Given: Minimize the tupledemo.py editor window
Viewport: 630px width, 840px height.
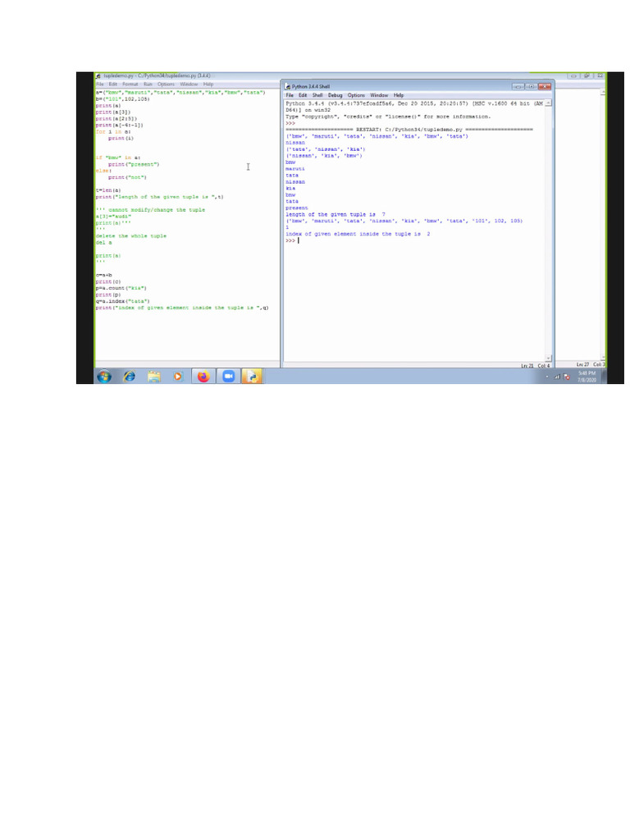Looking at the screenshot, I should coord(573,76).
